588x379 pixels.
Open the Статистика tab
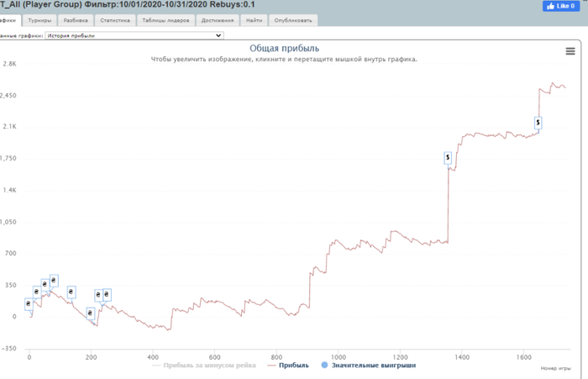pyautogui.click(x=115, y=20)
